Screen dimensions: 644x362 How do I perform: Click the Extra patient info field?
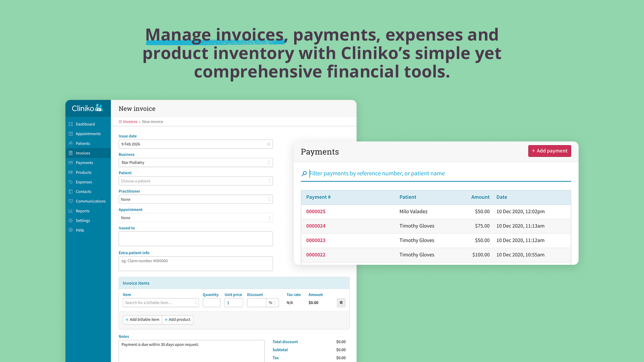point(196,264)
